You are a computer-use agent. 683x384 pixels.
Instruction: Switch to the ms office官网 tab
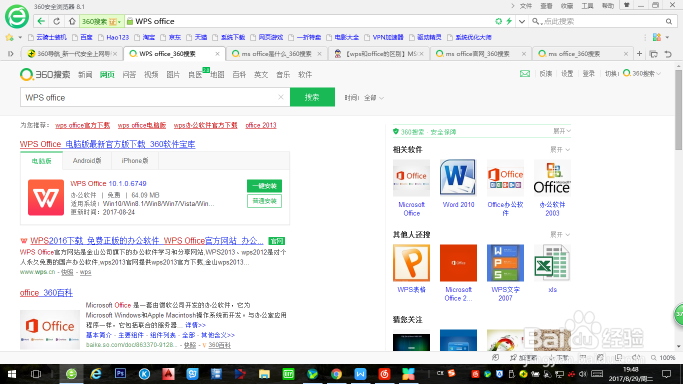tap(480, 54)
